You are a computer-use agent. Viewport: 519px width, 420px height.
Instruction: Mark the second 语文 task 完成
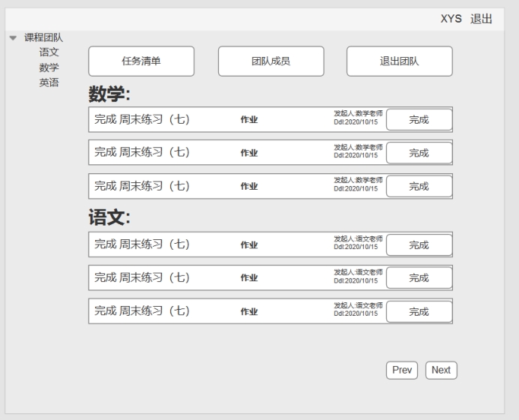click(419, 277)
